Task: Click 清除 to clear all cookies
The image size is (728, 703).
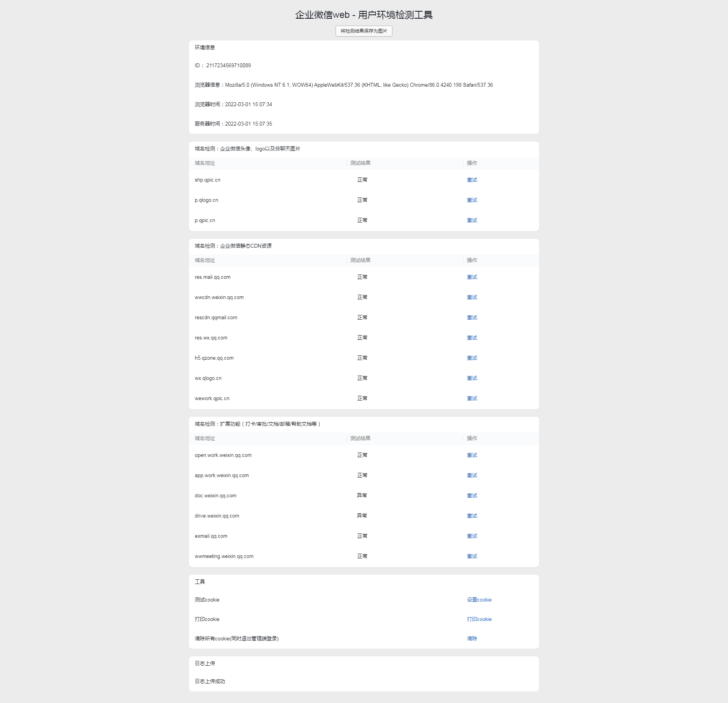Action: [x=472, y=639]
